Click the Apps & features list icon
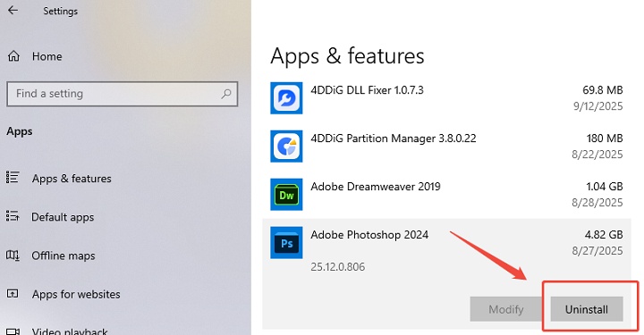The width and height of the screenshot is (644, 335). tap(13, 178)
